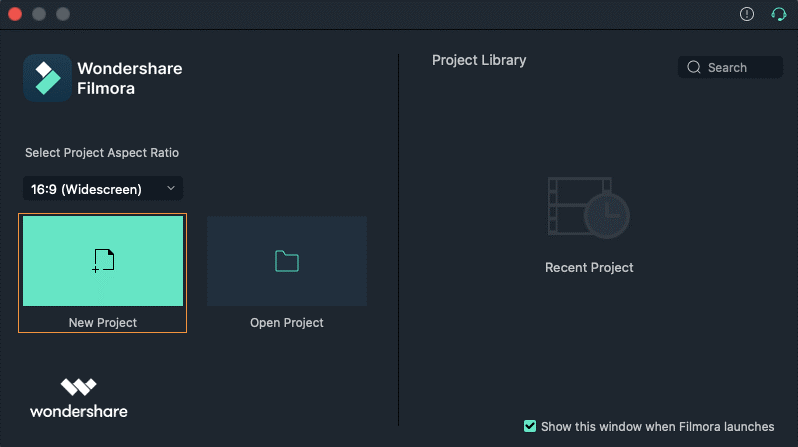Click the magnifier icon in Search

[694, 67]
